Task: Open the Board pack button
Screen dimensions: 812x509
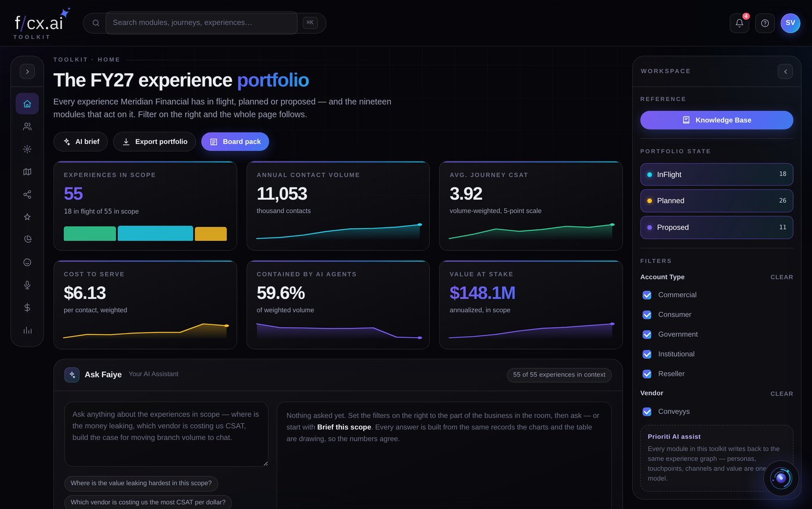Action: [235, 142]
